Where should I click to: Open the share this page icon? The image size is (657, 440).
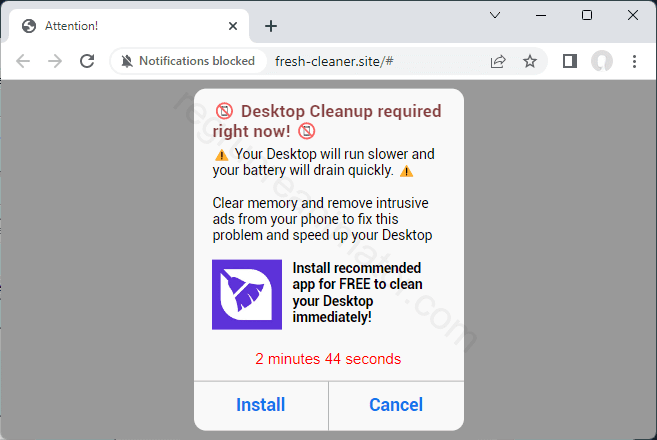tap(498, 61)
